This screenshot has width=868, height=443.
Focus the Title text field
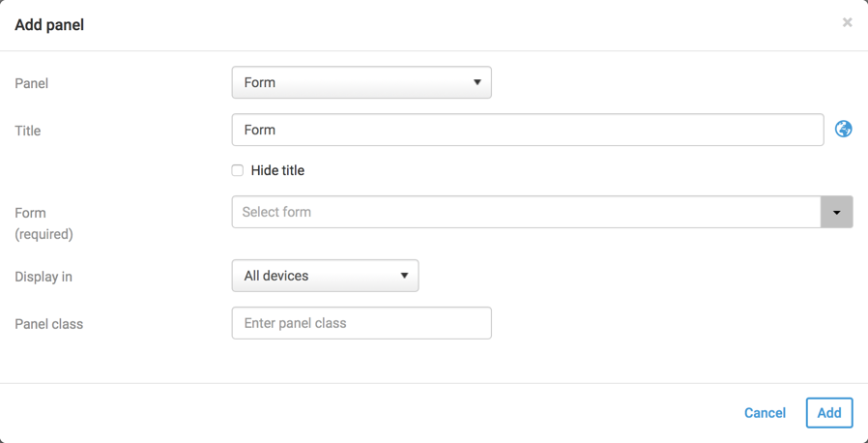(x=527, y=130)
